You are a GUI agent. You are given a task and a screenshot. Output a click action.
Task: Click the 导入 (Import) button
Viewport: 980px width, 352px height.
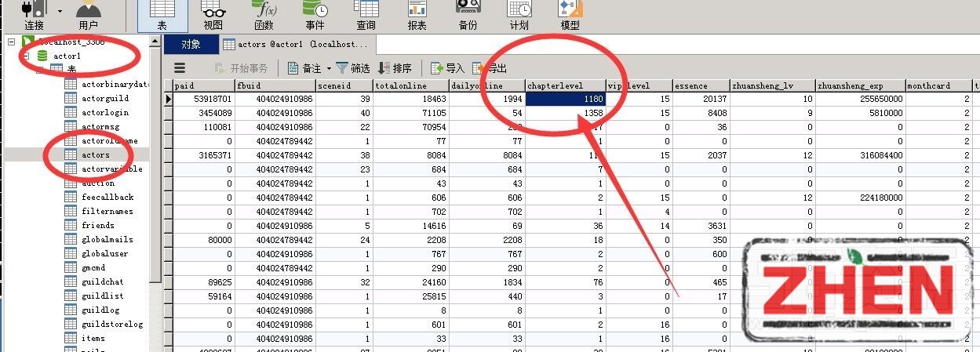tap(447, 68)
